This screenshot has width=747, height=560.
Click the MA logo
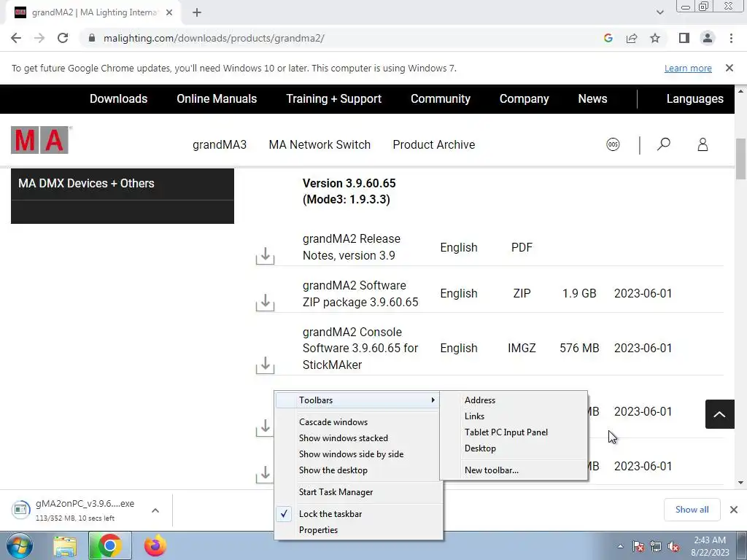click(40, 140)
